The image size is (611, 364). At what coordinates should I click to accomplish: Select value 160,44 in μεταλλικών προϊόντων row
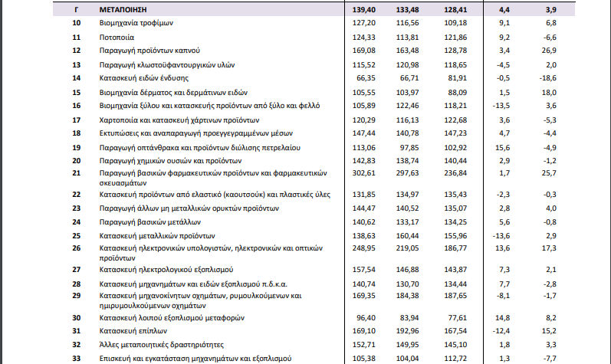tap(408, 236)
